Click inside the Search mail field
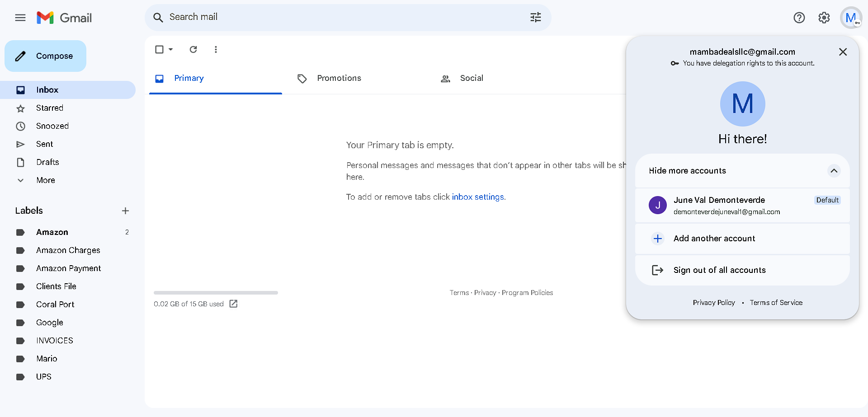Screen dimensions: 868x417 pyautogui.click(x=346, y=17)
